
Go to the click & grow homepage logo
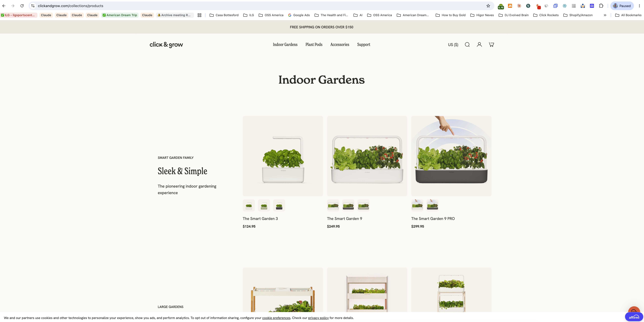tap(166, 45)
